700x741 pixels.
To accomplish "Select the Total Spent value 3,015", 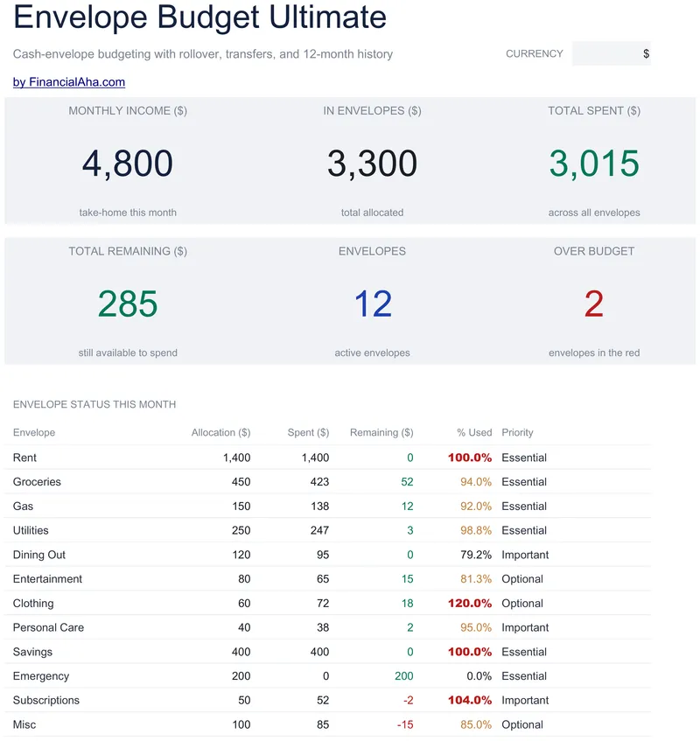I will (x=594, y=163).
